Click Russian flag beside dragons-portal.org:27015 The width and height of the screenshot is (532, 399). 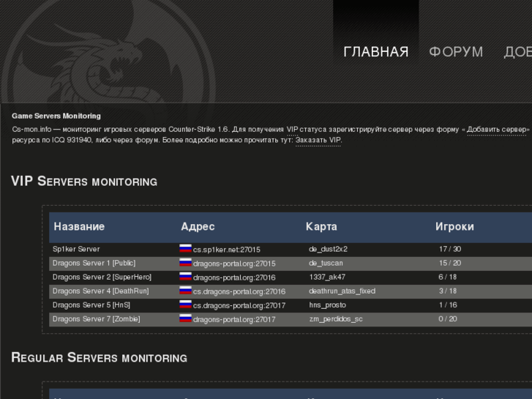186,263
